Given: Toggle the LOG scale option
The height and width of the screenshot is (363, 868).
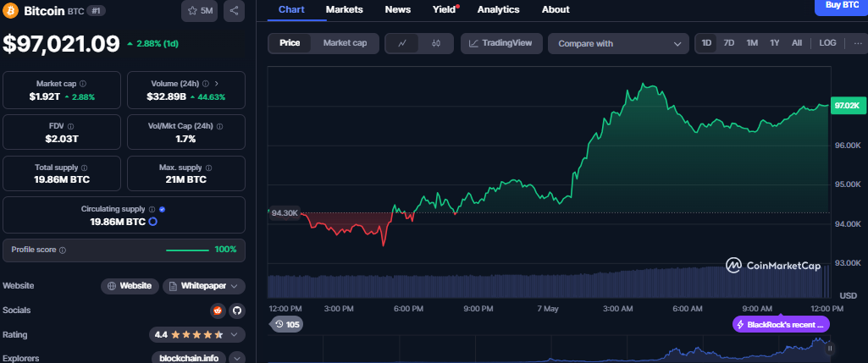Looking at the screenshot, I should (x=827, y=43).
